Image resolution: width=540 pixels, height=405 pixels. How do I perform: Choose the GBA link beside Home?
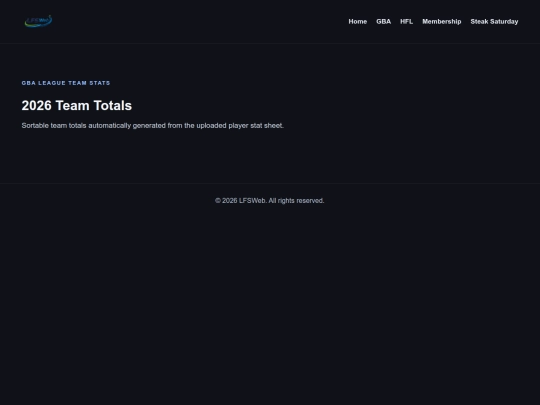coord(383,21)
